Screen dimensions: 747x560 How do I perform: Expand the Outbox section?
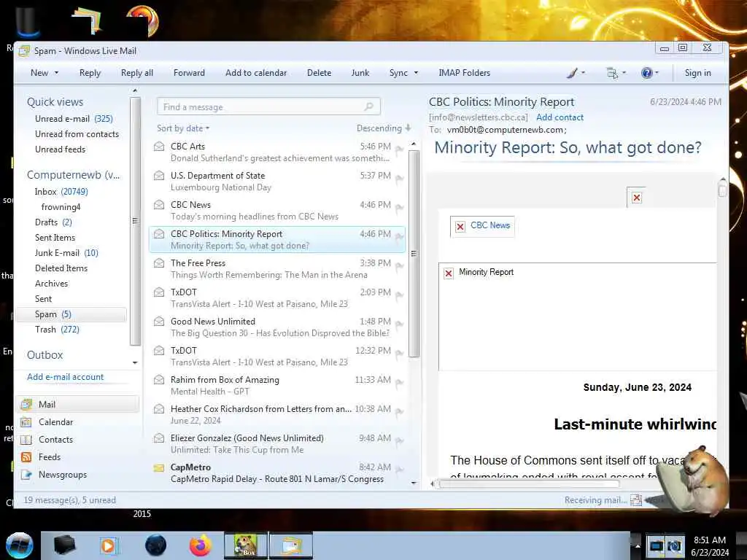tap(44, 355)
